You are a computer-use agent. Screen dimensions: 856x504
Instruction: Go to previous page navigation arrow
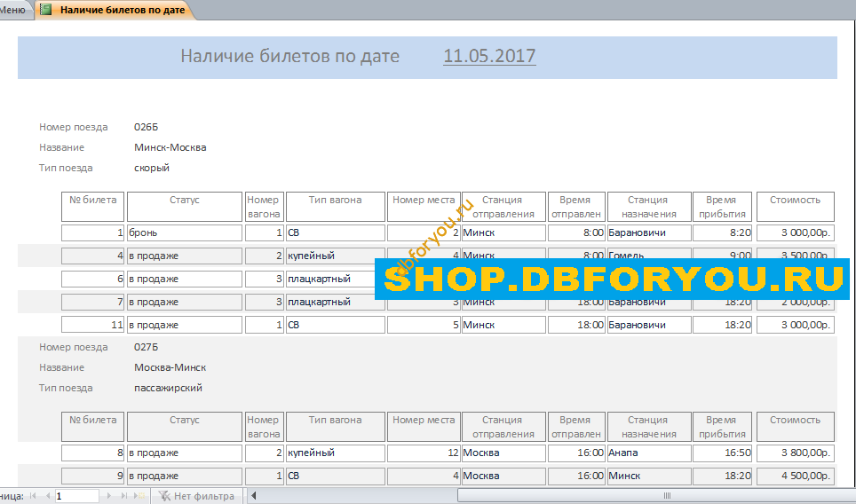48,496
